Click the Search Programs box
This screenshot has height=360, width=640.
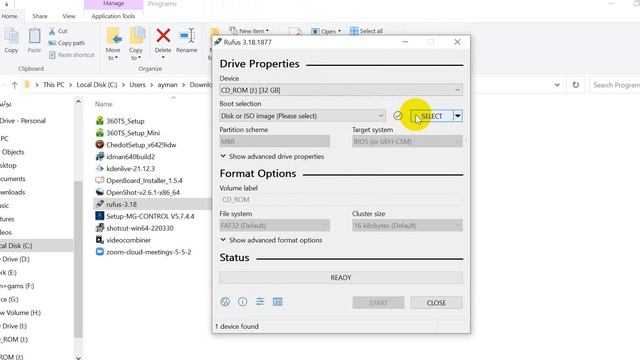(x=615, y=85)
